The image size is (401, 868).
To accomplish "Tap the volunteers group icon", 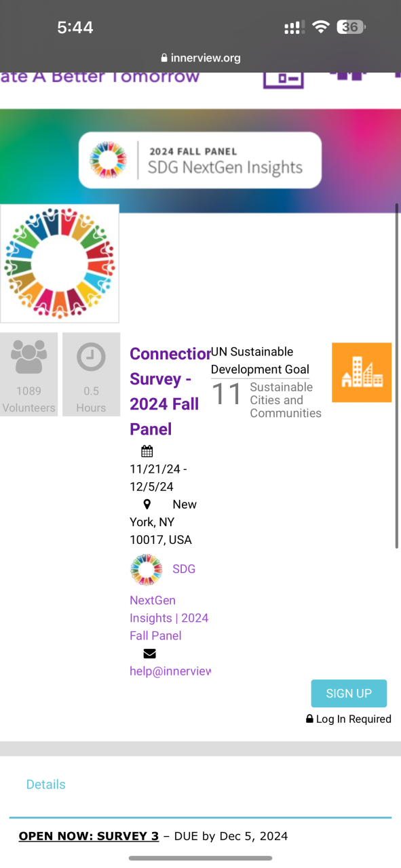I will tap(29, 357).
